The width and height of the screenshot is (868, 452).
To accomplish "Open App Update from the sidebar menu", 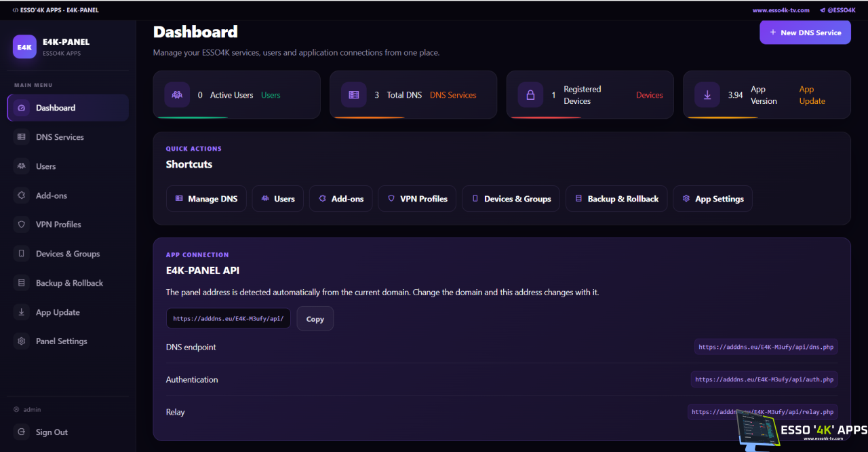I will coord(68,312).
